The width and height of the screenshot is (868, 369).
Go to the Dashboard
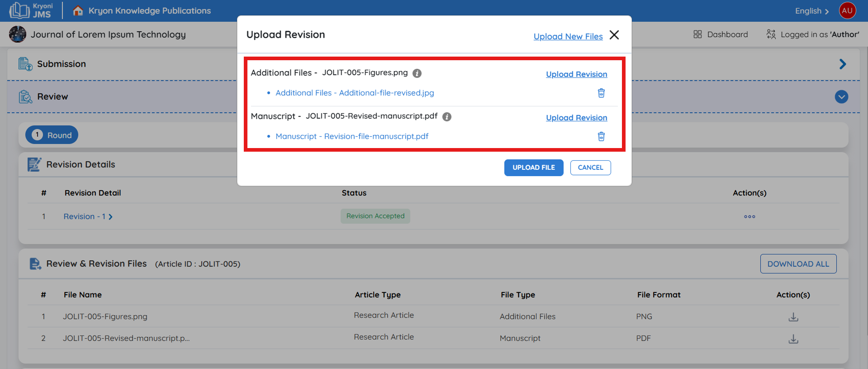721,34
